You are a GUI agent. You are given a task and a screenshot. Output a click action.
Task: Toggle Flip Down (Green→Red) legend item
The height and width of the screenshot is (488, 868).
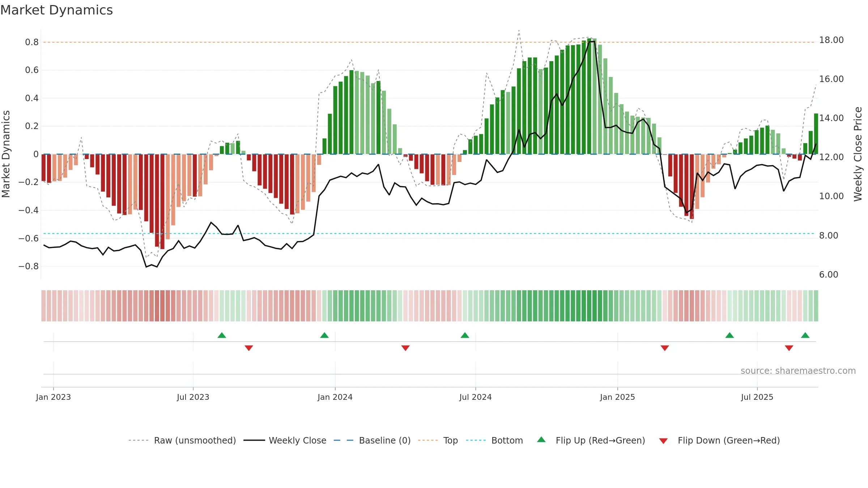click(x=719, y=440)
